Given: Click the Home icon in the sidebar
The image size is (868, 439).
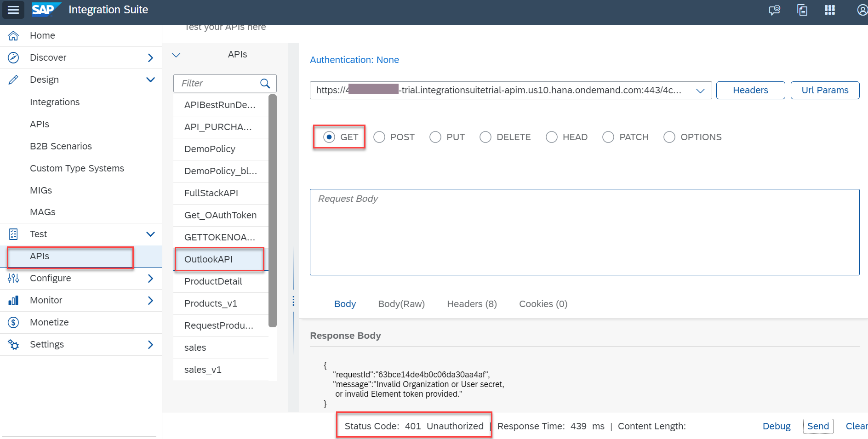Looking at the screenshot, I should click(13, 35).
